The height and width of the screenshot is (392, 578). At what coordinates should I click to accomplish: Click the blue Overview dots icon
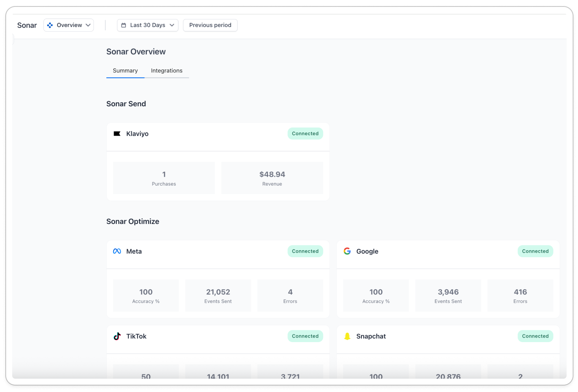[50, 25]
